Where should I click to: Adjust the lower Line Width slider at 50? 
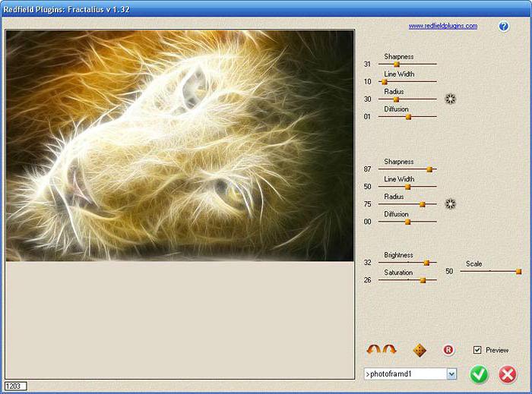pos(408,187)
